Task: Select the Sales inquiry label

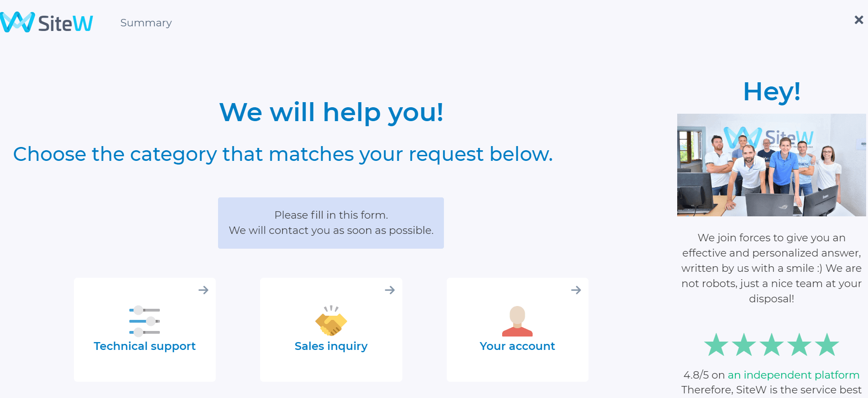Action: 331,346
